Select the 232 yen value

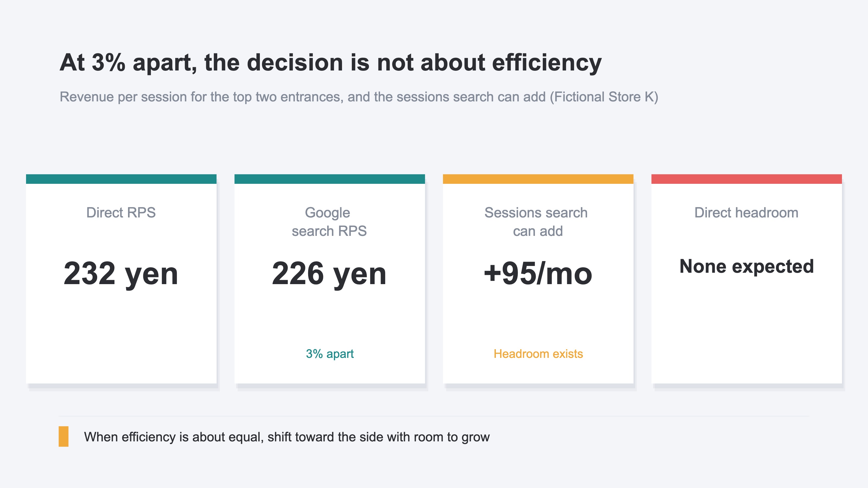(x=121, y=274)
